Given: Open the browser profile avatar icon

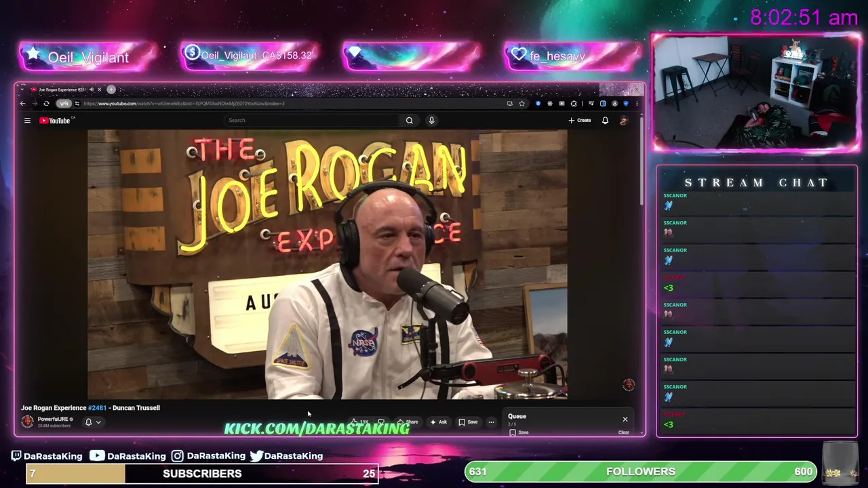Looking at the screenshot, I should click(615, 104).
